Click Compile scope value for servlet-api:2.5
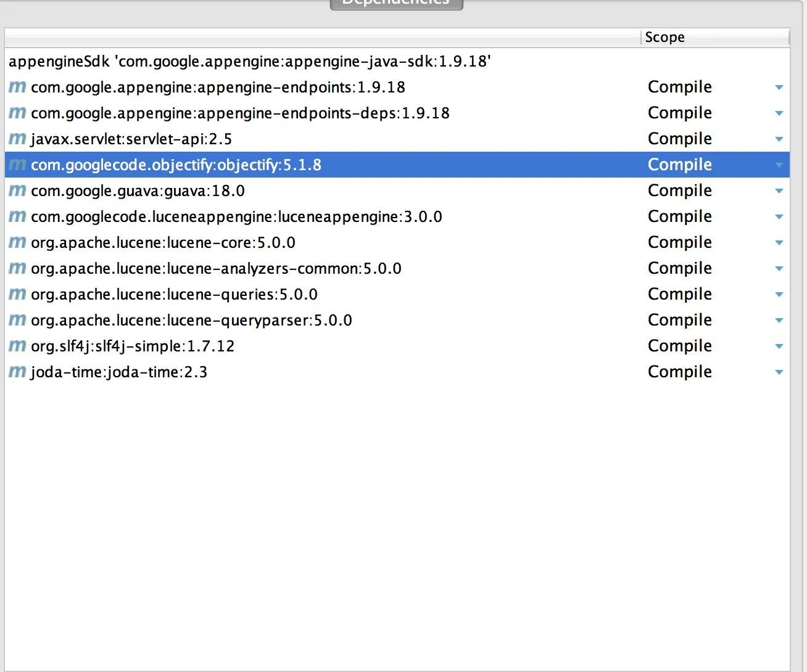This screenshot has width=807, height=672. pos(680,139)
